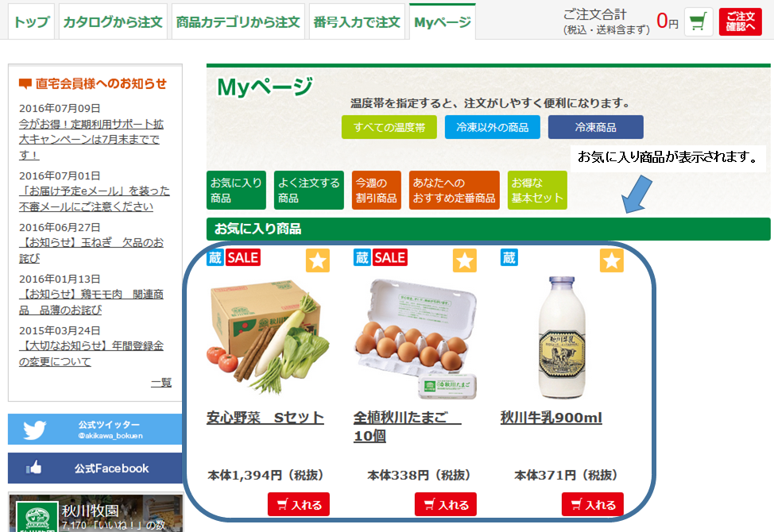The image size is (774, 532).
Task: Open notice about 不審メールにご注意ください
Action: pos(95,199)
